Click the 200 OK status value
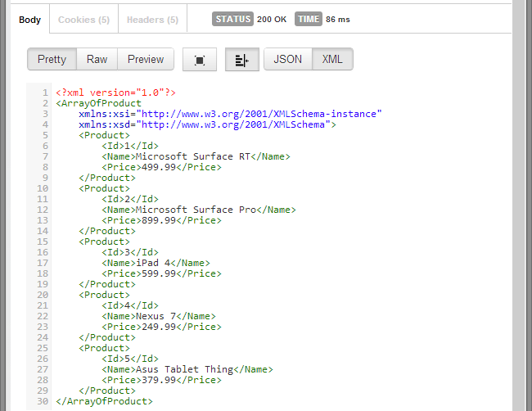The height and width of the screenshot is (411, 532). point(272,20)
